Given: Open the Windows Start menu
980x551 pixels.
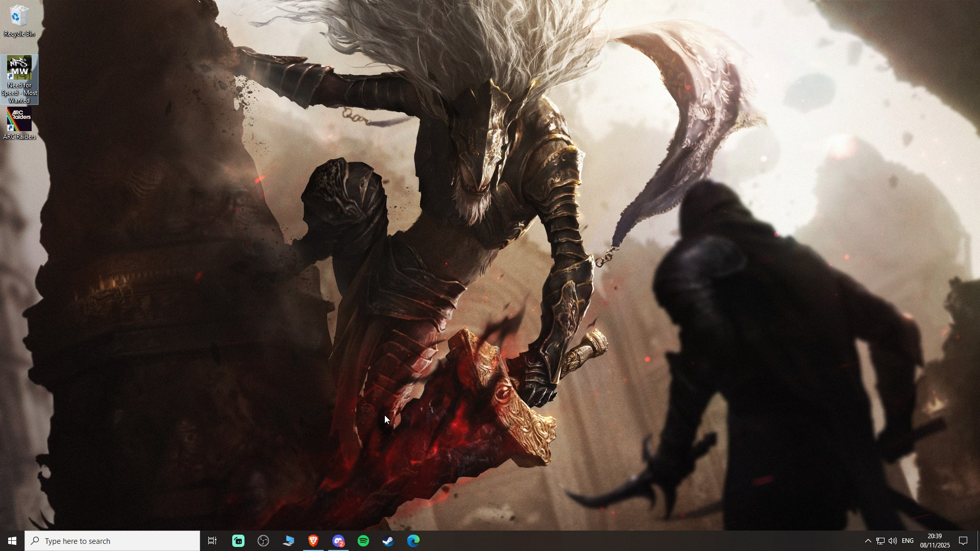Looking at the screenshot, I should [x=12, y=541].
